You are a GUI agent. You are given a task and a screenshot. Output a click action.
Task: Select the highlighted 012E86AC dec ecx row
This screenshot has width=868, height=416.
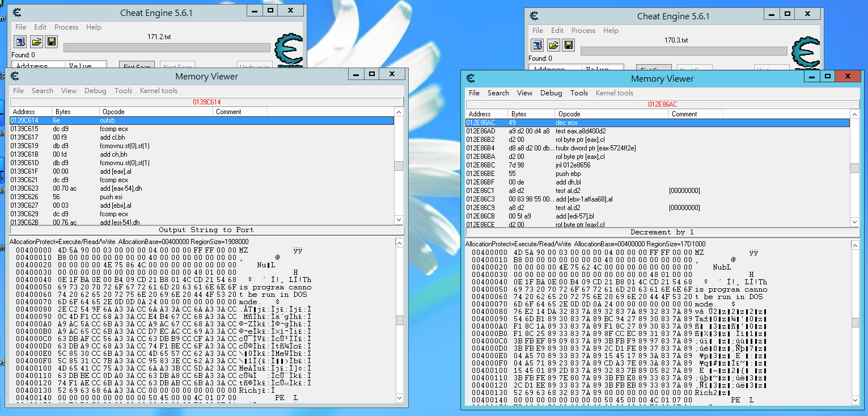pos(658,123)
